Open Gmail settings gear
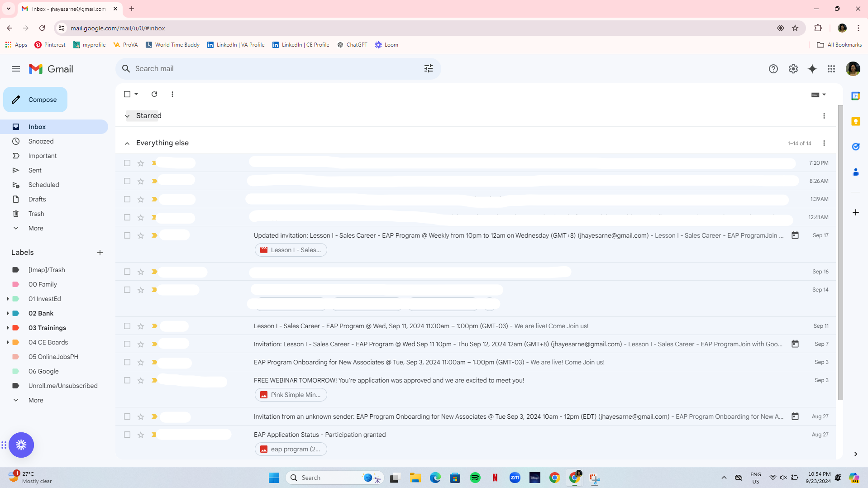Viewport: 868px width, 488px height. pyautogui.click(x=793, y=69)
